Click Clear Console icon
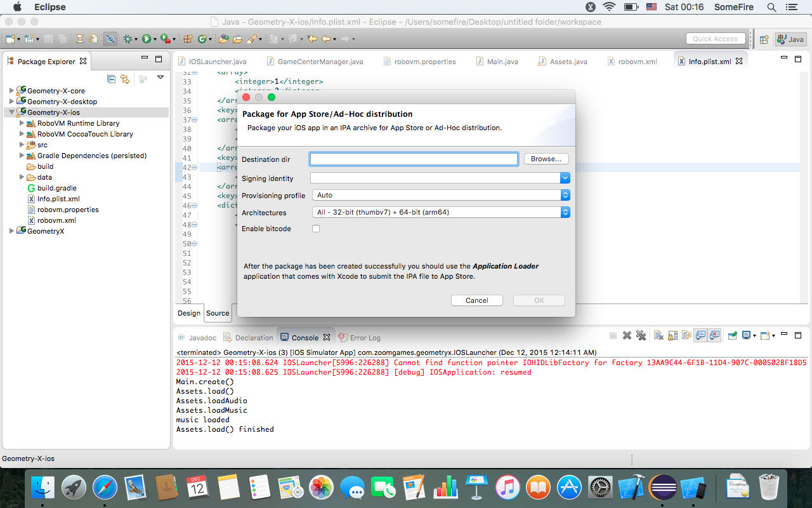The height and width of the screenshot is (508, 812). (658, 335)
